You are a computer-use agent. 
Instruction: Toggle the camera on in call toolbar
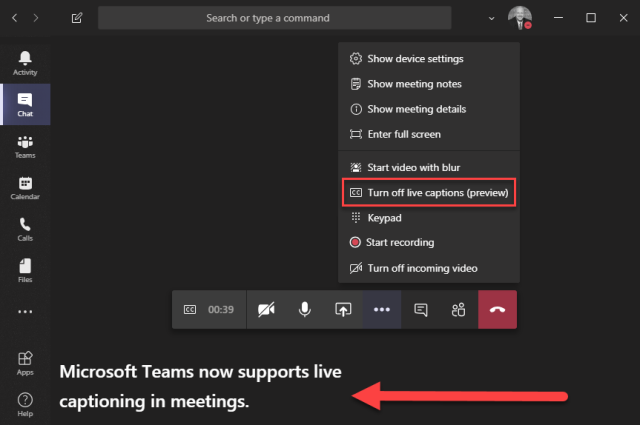coord(266,309)
